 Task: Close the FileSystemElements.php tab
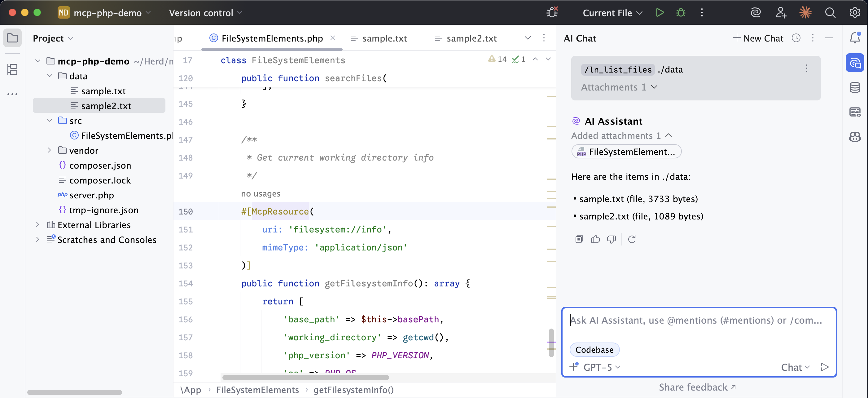pyautogui.click(x=333, y=38)
